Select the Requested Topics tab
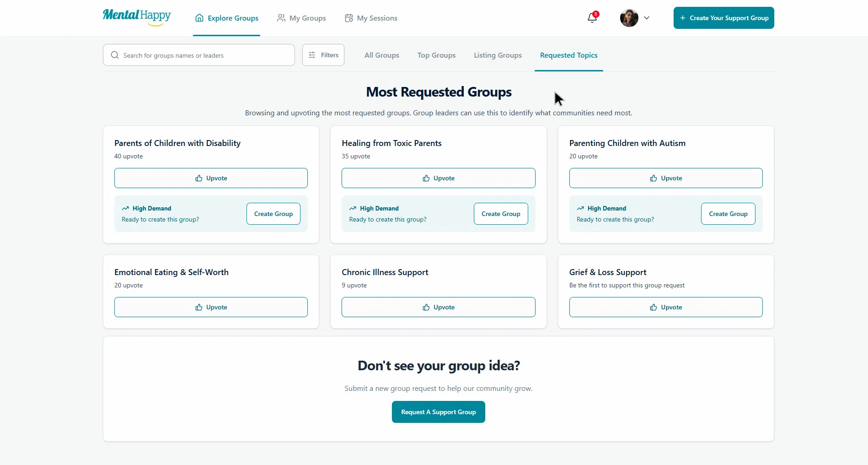This screenshot has height=465, width=868. point(568,55)
